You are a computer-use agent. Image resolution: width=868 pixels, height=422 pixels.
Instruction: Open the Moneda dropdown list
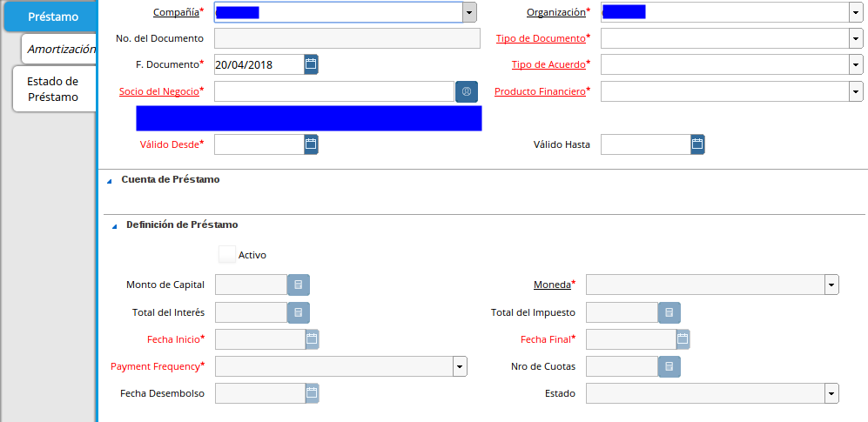click(831, 285)
